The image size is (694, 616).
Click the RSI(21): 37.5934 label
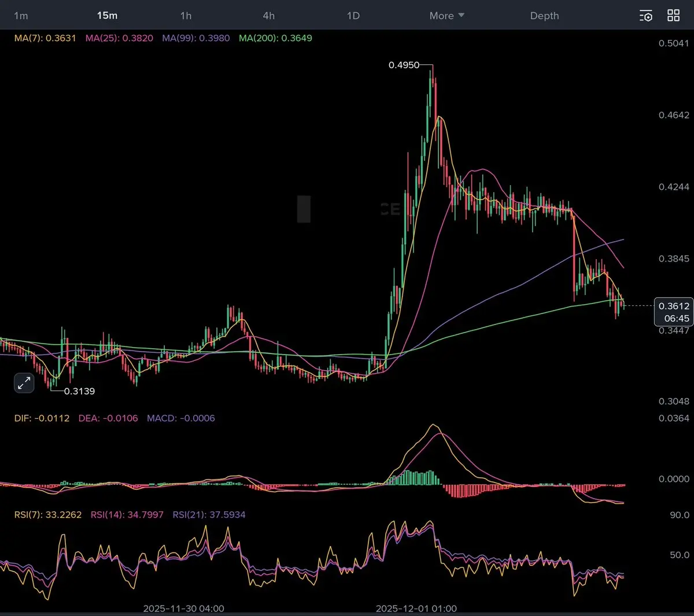pos(209,514)
